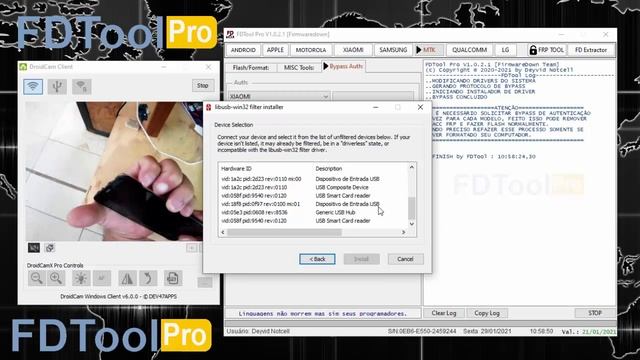Click horizontal scroll right arrow in device list
This screenshot has width=640, height=360.
[x=403, y=232]
